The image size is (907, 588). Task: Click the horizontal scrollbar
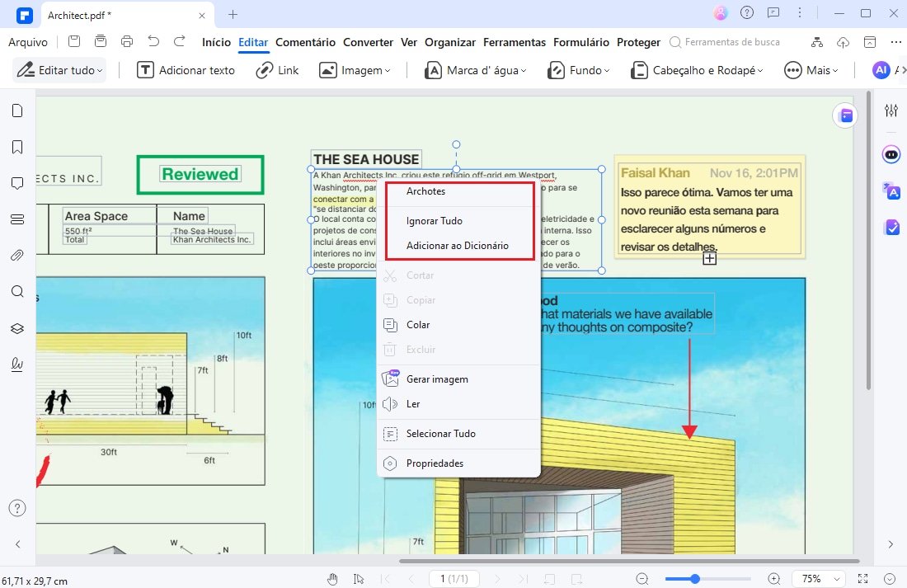pyautogui.click(x=629, y=561)
